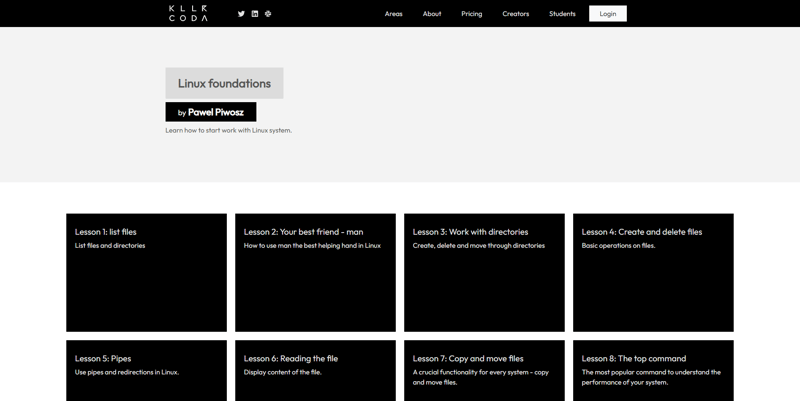The width and height of the screenshot is (800, 401).
Task: Open the Twitter icon link
Action: coord(241,14)
